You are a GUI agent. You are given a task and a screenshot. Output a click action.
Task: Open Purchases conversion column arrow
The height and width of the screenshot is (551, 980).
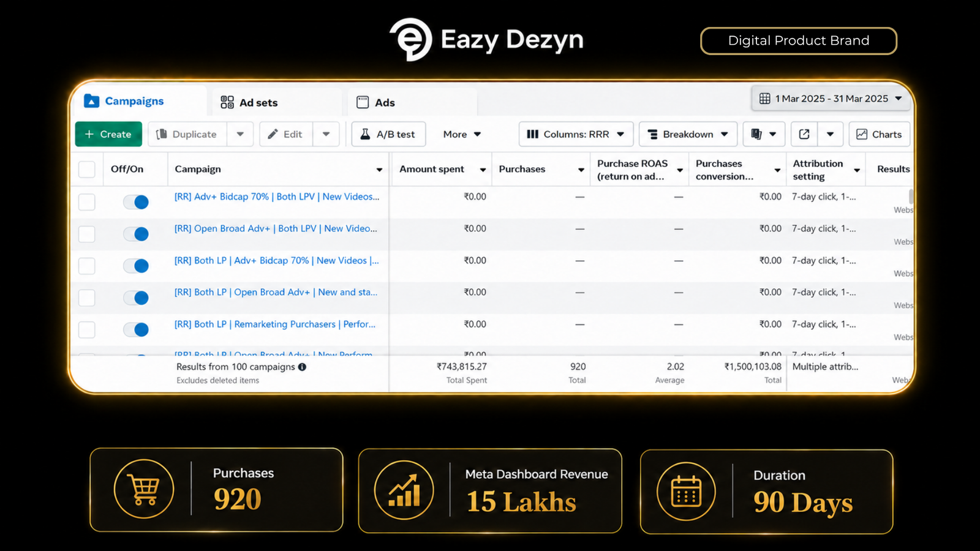[777, 170]
